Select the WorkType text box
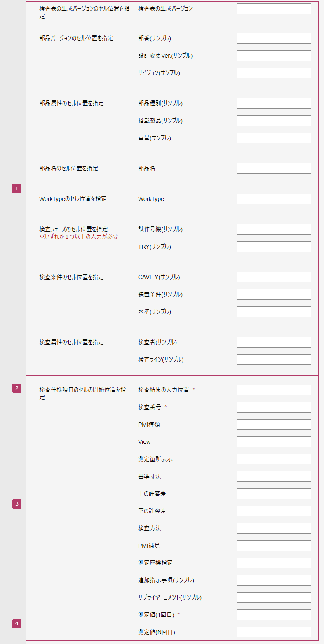Screen dimensions: 324x644 click(274, 199)
